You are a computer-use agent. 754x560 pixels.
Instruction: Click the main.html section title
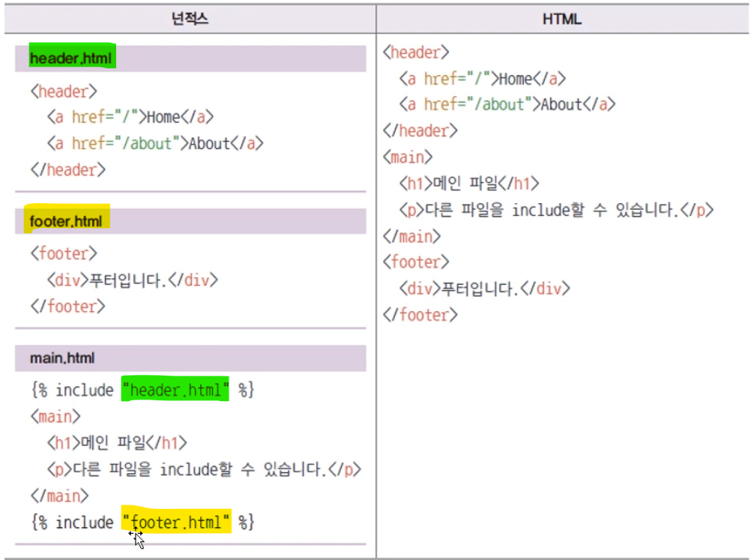pyautogui.click(x=62, y=358)
